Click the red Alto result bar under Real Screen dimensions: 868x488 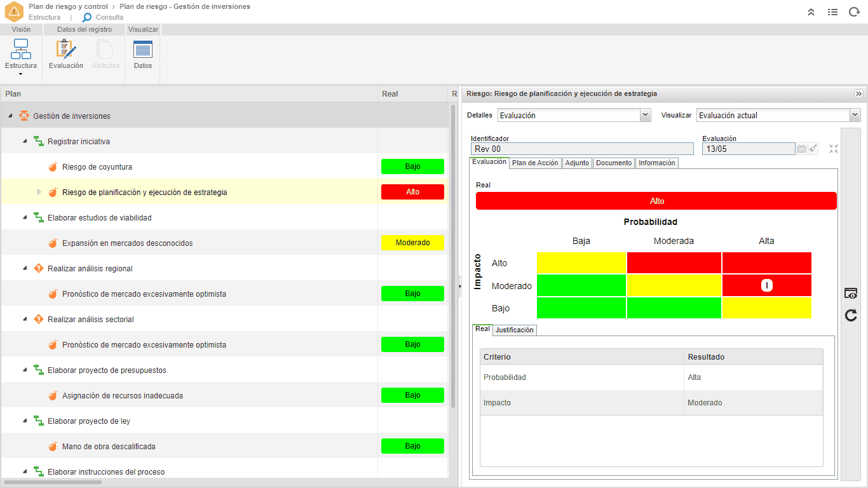pos(656,201)
